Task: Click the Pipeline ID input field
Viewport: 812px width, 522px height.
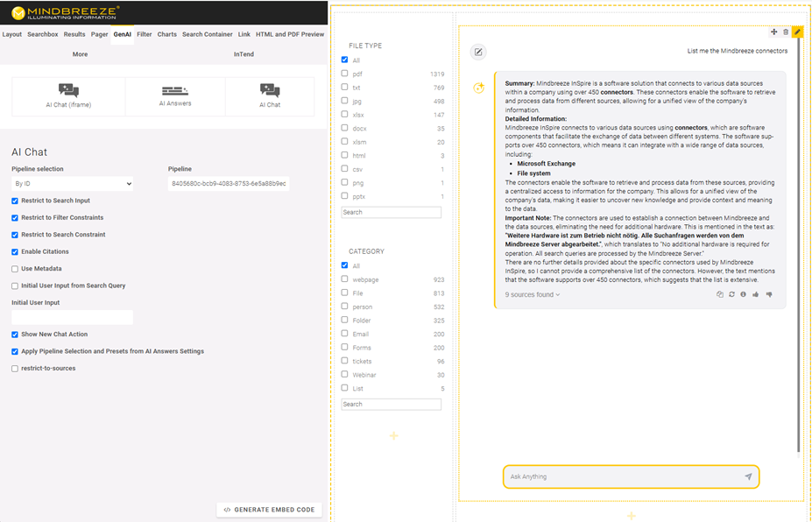Action: 229,184
